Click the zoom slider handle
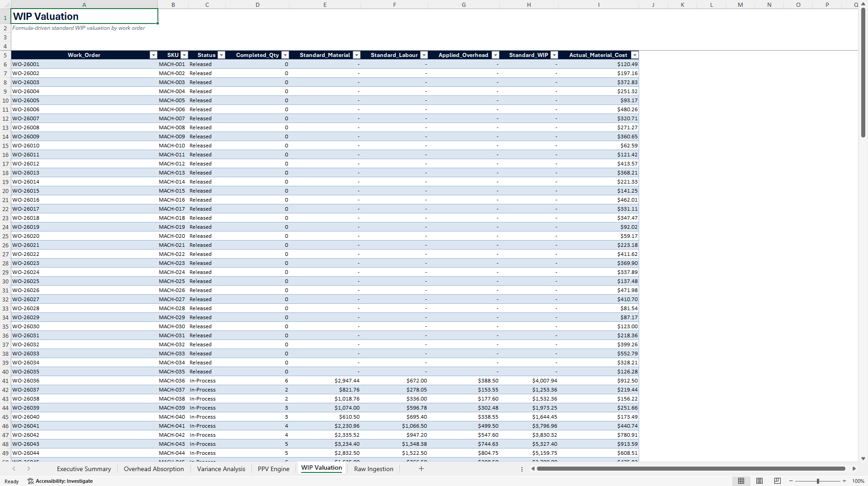This screenshot has width=868, height=486. click(x=818, y=481)
